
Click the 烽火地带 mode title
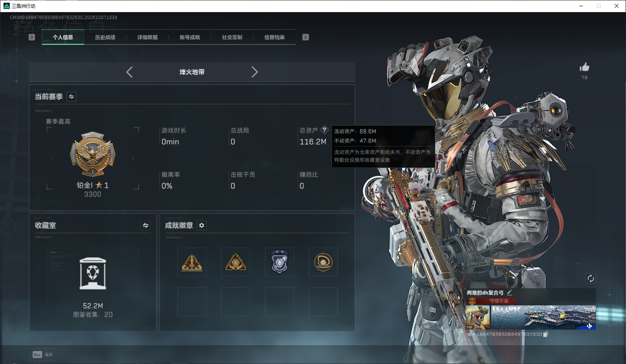[x=192, y=72]
